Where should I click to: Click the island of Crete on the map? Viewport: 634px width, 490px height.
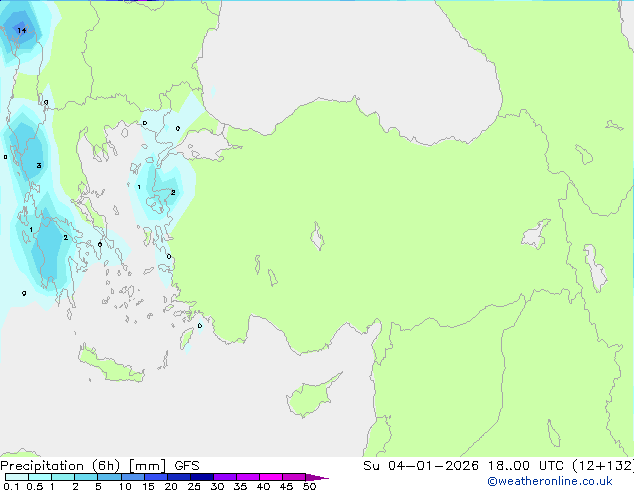[x=111, y=366]
